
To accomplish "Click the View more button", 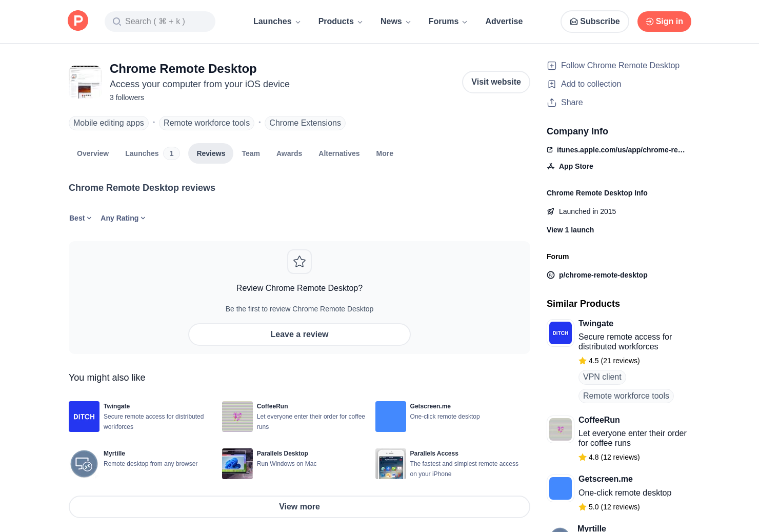I will click(299, 507).
